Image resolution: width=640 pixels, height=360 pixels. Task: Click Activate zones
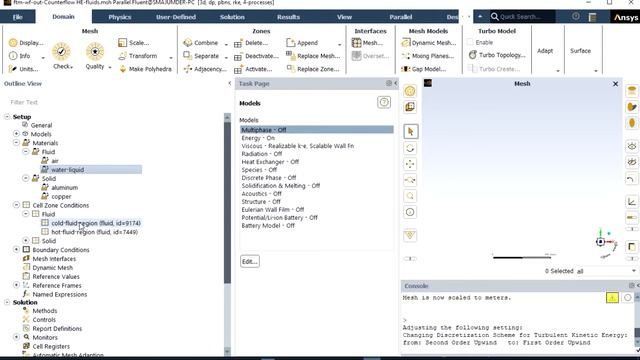tap(253, 69)
